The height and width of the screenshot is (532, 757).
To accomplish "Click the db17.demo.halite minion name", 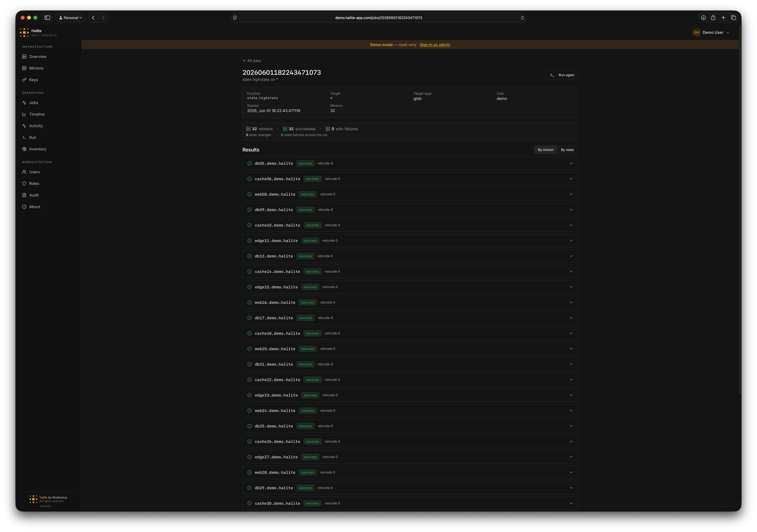I will (274, 318).
